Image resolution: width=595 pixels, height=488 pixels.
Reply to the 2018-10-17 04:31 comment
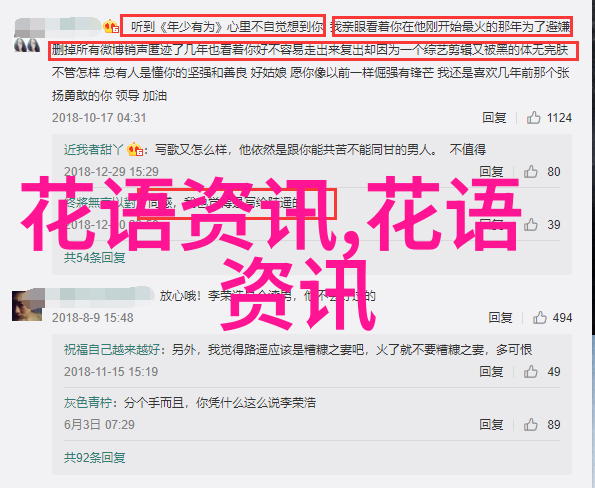coord(494,118)
